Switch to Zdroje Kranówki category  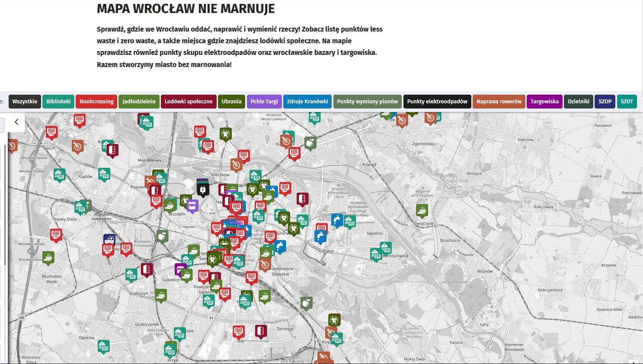[307, 102]
